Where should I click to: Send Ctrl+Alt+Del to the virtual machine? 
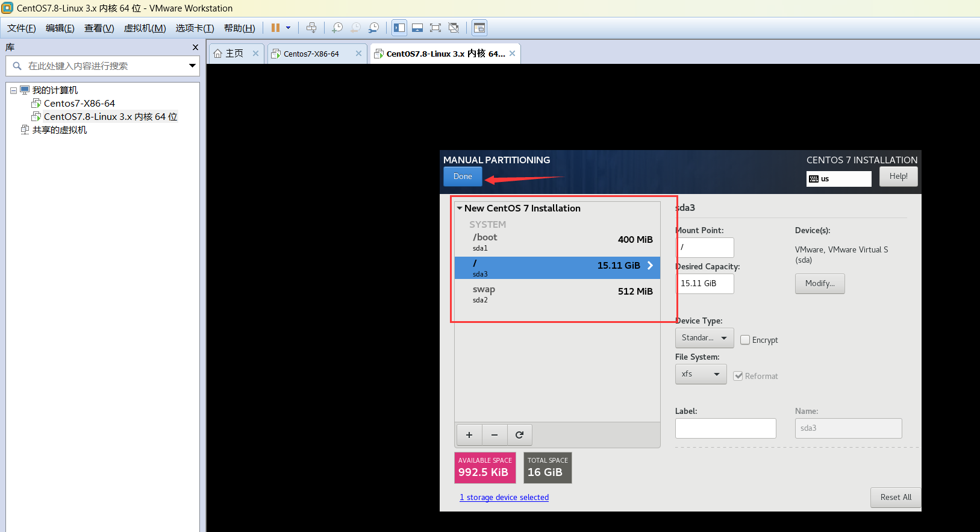pyautogui.click(x=311, y=28)
